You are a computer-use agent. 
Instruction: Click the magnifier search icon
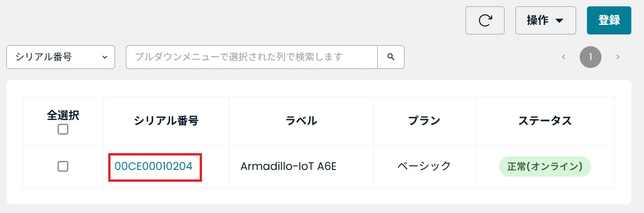(391, 57)
